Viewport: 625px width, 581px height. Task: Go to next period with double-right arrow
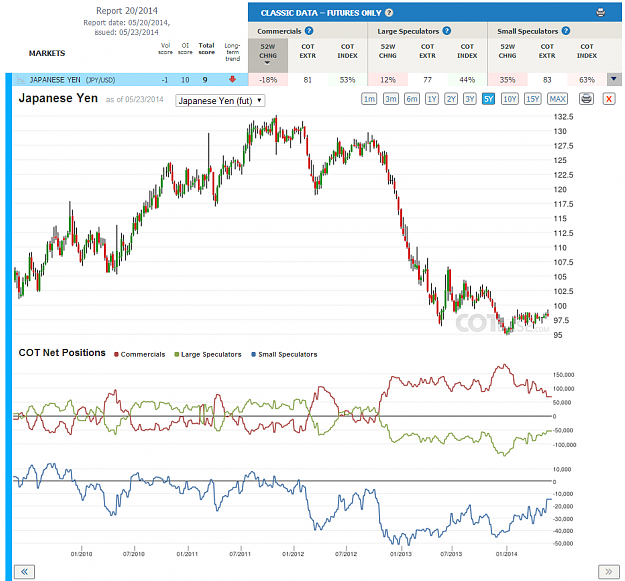[x=608, y=572]
